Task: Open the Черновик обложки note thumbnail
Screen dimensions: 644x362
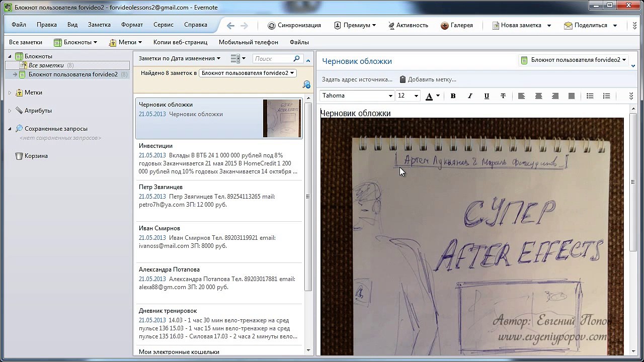Action: click(282, 119)
